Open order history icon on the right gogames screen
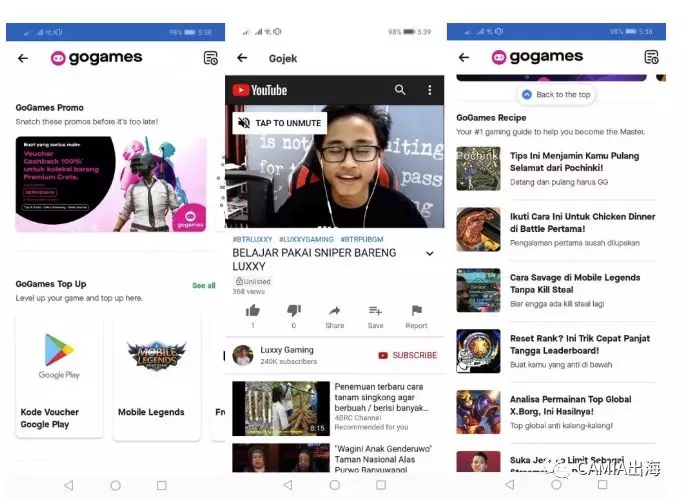Viewport: 682px width, 498px height. (652, 57)
